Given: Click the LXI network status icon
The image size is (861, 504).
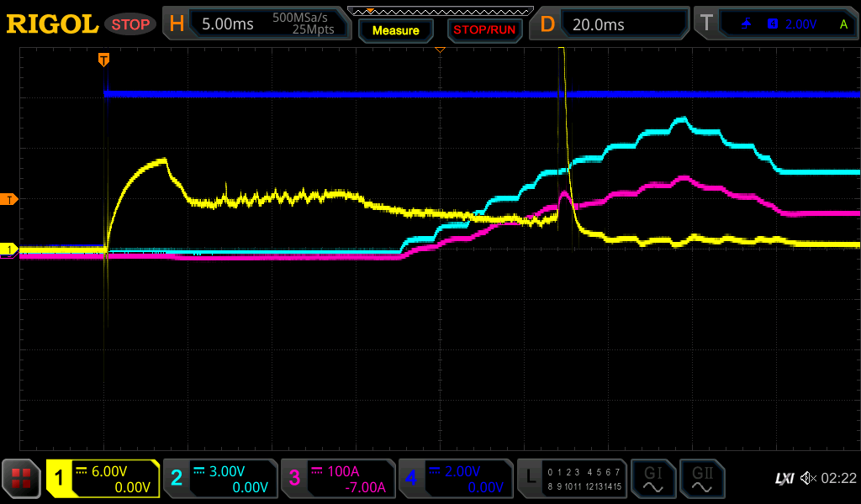Looking at the screenshot, I should pos(784,479).
